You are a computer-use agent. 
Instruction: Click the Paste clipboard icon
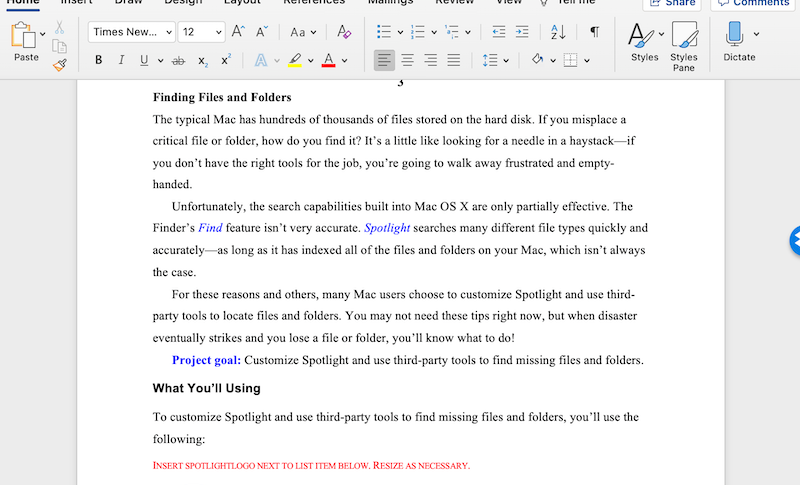(x=26, y=37)
